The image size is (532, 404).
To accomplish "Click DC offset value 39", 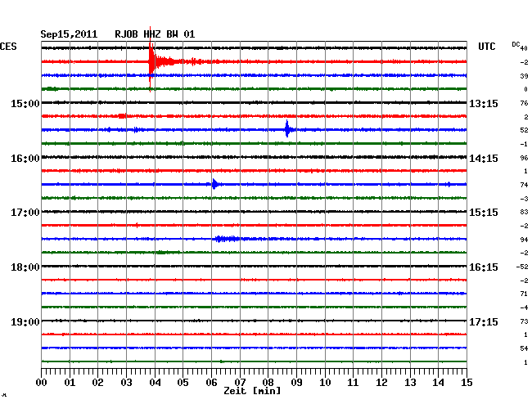I will click(524, 76).
